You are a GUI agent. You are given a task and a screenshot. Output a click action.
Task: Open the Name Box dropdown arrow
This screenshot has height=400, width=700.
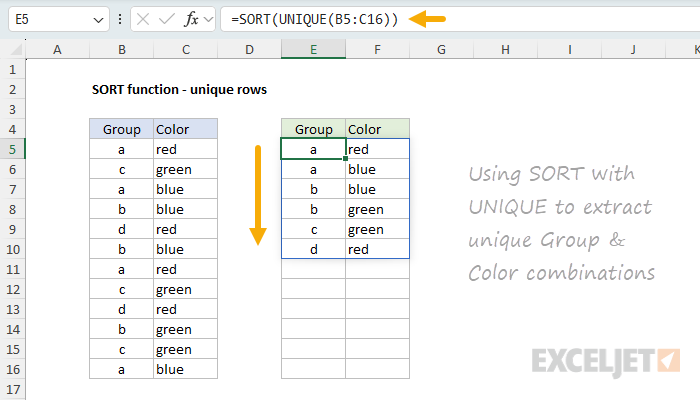coord(98,20)
